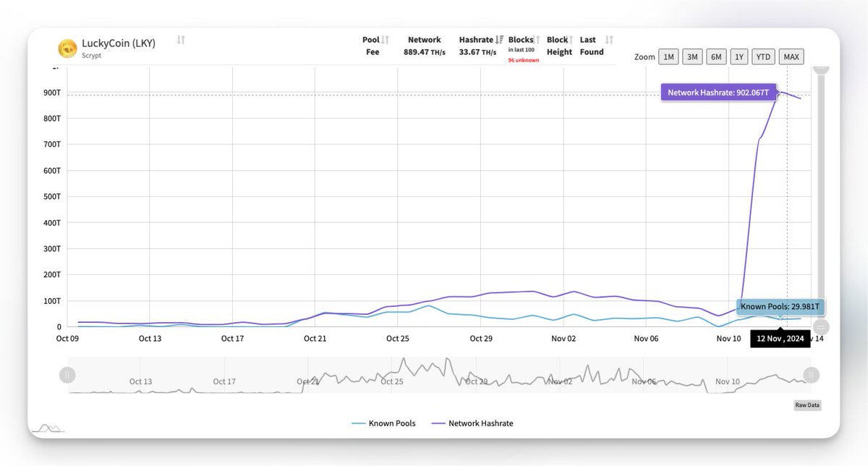Click the Hashrate 33.67 TH/s value
Image resolution: width=868 pixels, height=466 pixels.
[477, 52]
